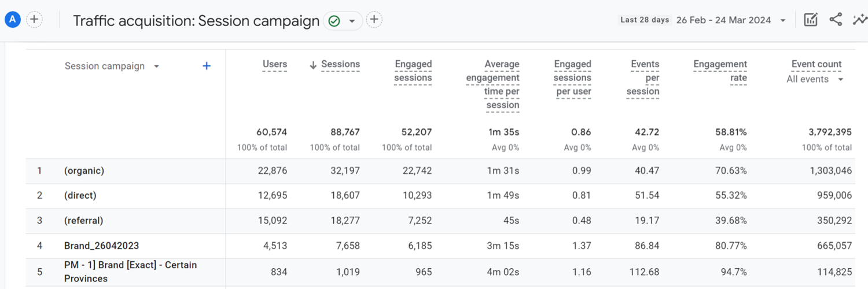Open the 'All events' dropdown under Event count
The width and height of the screenshot is (868, 289).
pos(815,79)
